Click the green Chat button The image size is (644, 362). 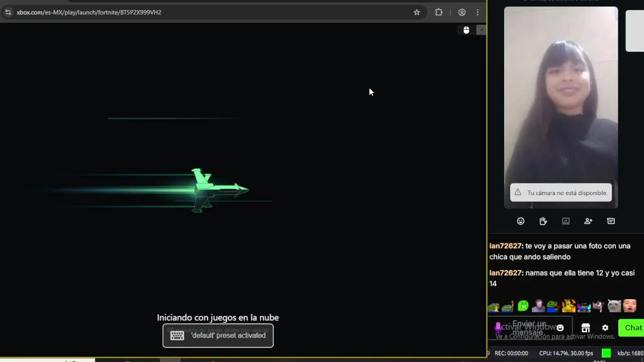(632, 328)
